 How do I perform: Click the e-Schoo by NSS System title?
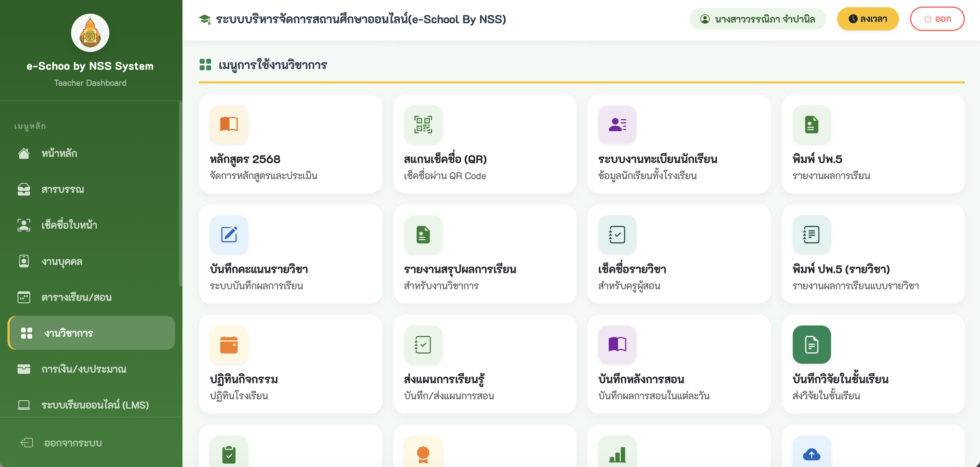click(90, 66)
